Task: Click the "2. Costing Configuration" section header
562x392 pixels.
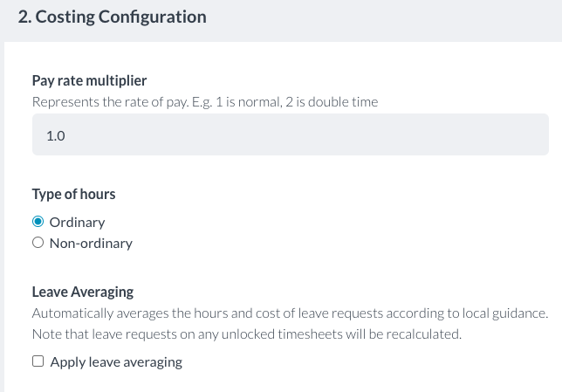Action: [x=112, y=17]
